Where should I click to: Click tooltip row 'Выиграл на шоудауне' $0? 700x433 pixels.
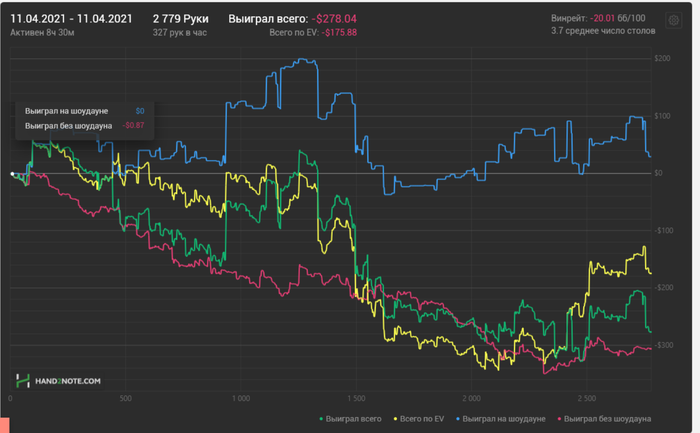[x=84, y=111]
